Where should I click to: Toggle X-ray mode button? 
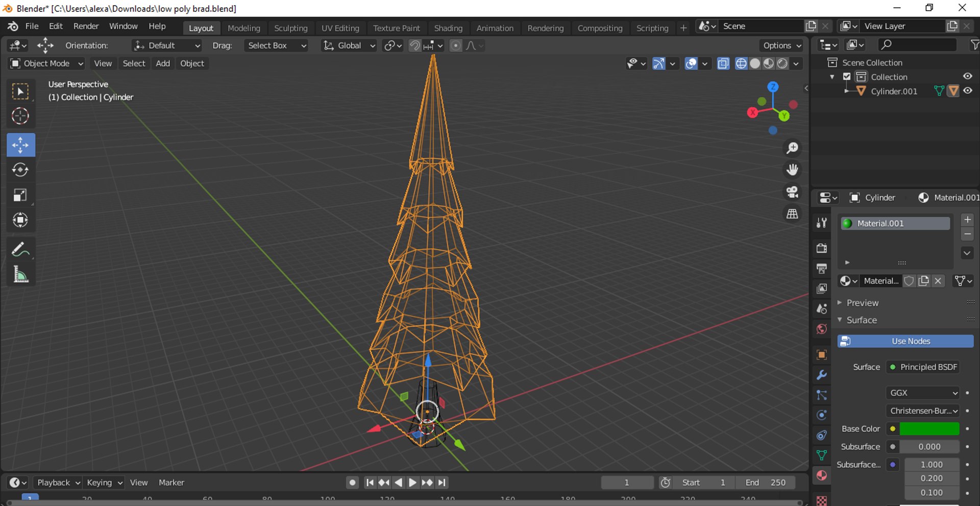click(x=723, y=63)
